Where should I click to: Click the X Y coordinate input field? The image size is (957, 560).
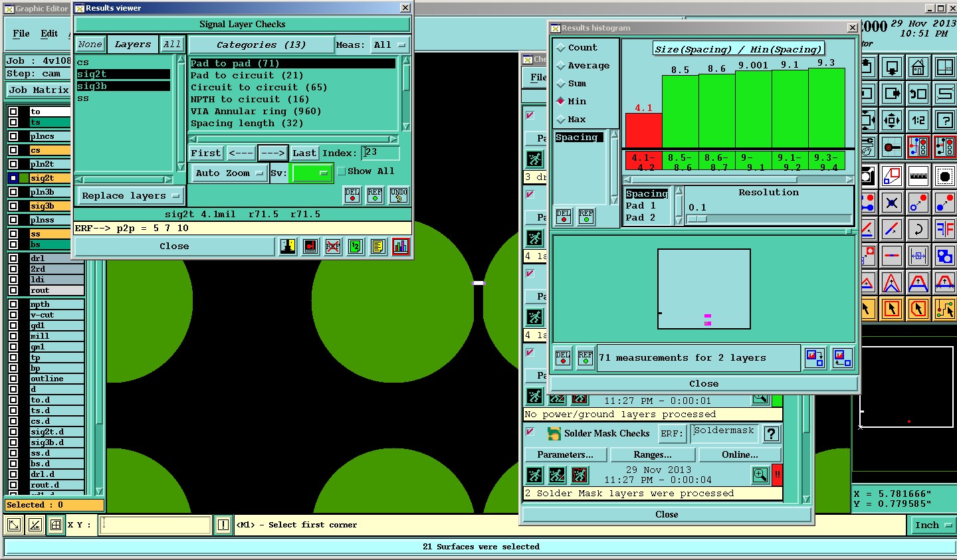pyautogui.click(x=156, y=525)
